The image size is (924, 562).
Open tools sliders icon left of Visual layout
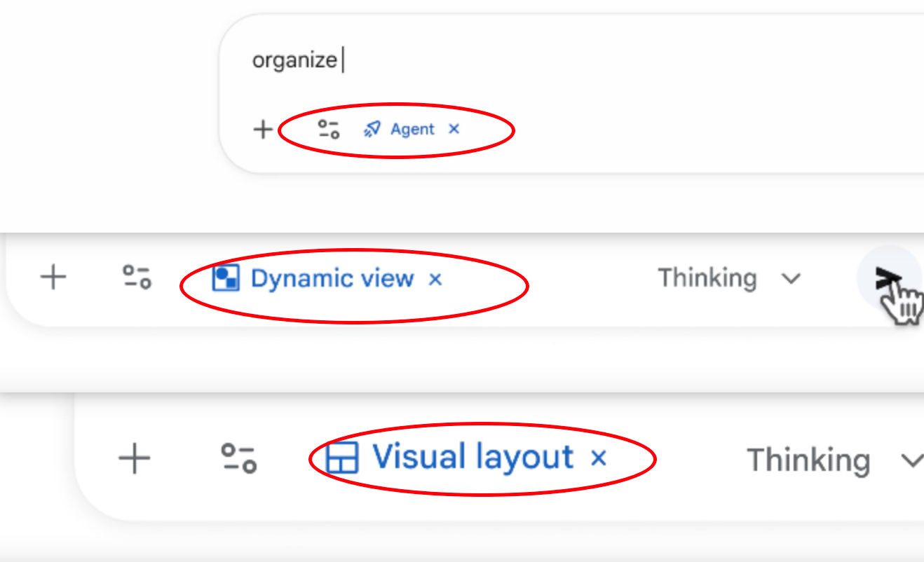tap(239, 458)
